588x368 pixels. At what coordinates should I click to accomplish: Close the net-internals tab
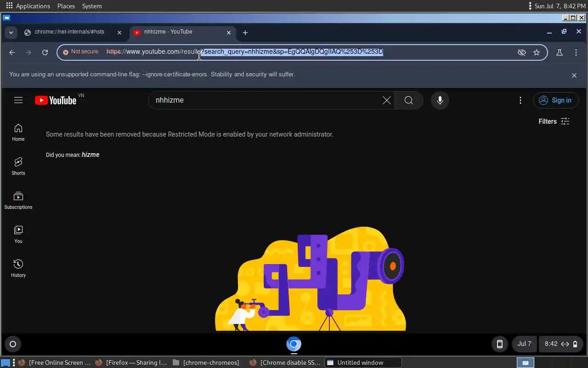pos(119,33)
